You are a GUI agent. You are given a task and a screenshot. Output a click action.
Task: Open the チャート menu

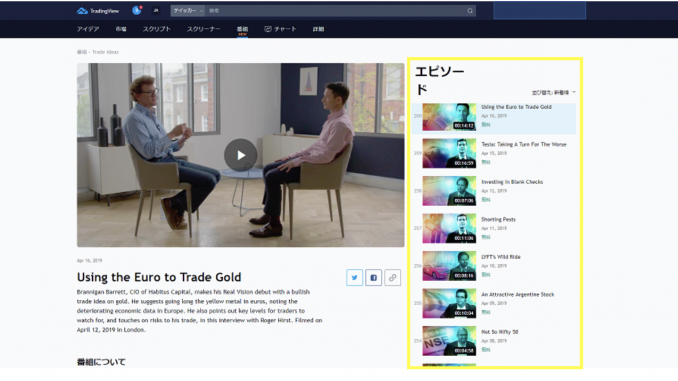(280, 29)
